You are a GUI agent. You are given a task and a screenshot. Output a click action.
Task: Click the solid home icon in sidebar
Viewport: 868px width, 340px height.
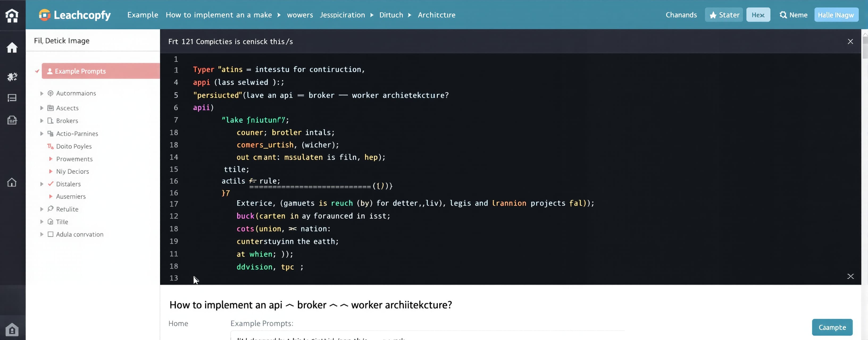12,48
